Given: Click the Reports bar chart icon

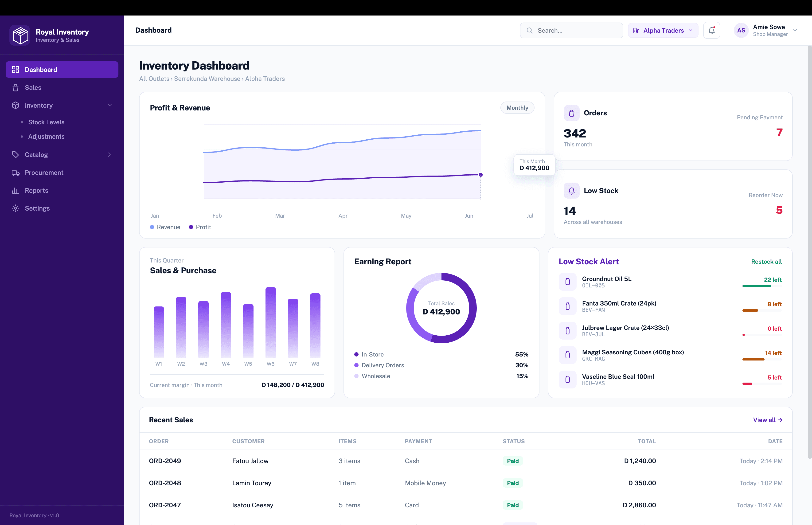Looking at the screenshot, I should [15, 190].
